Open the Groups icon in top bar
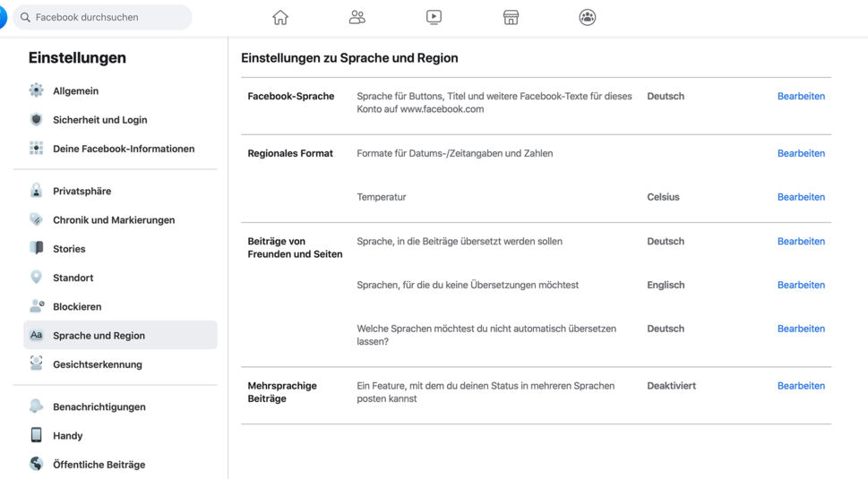This screenshot has height=479, width=868. tap(588, 18)
